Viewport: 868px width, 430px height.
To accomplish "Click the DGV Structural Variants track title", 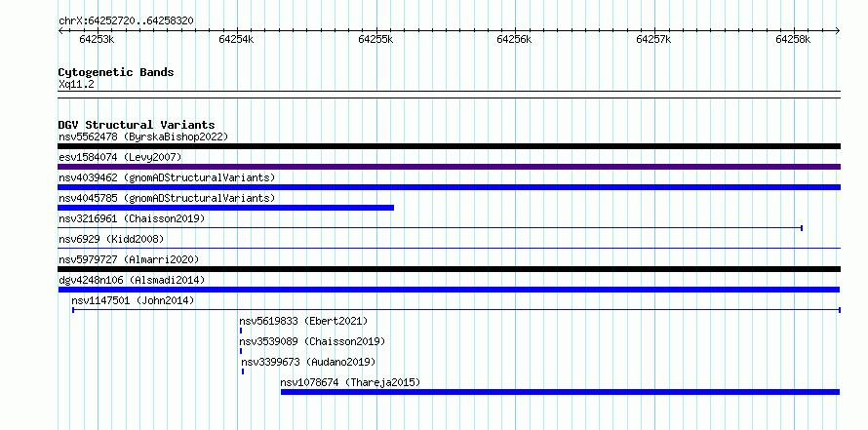I will coord(137,125).
